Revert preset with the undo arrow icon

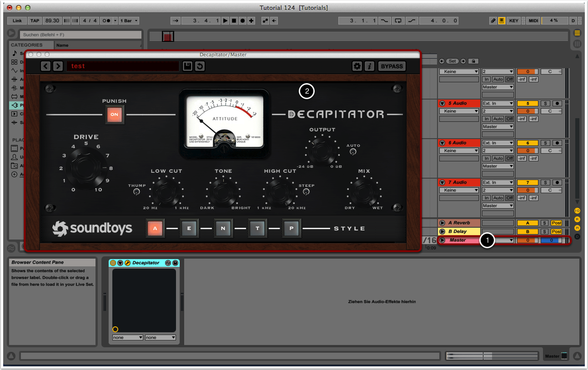pyautogui.click(x=200, y=66)
